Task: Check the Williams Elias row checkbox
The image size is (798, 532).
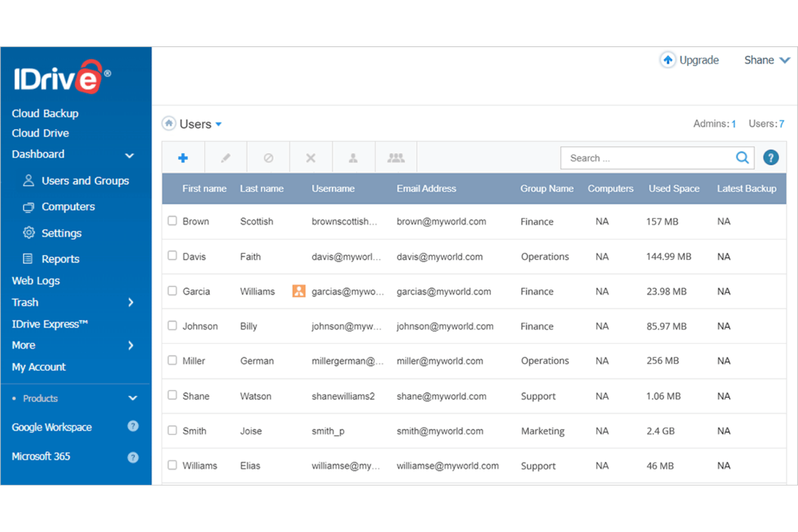Action: [173, 465]
